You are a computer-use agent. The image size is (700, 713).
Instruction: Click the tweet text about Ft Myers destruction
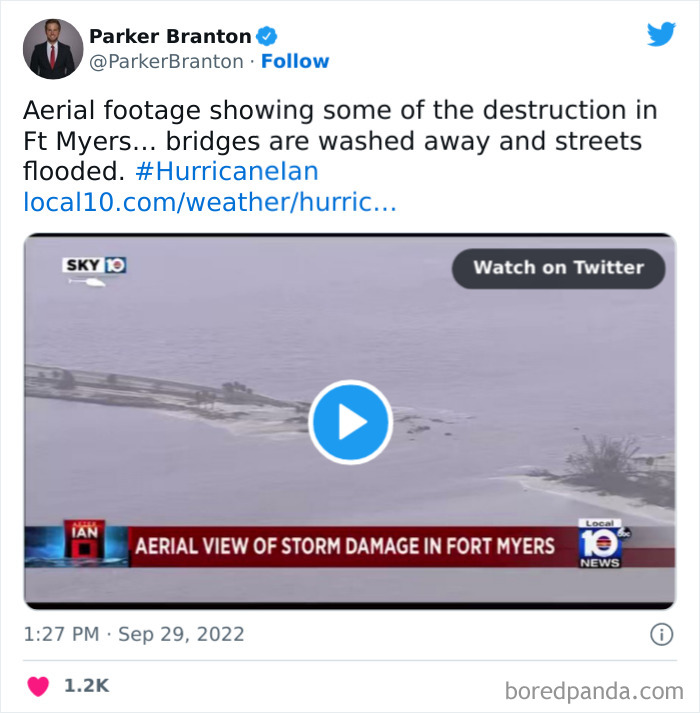(x=340, y=141)
